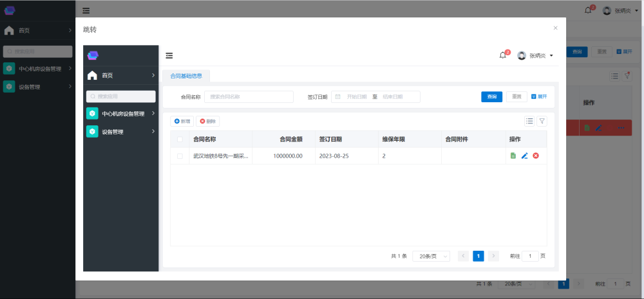Close the 跳转 dialog with X
The width and height of the screenshot is (644, 299).
(556, 28)
